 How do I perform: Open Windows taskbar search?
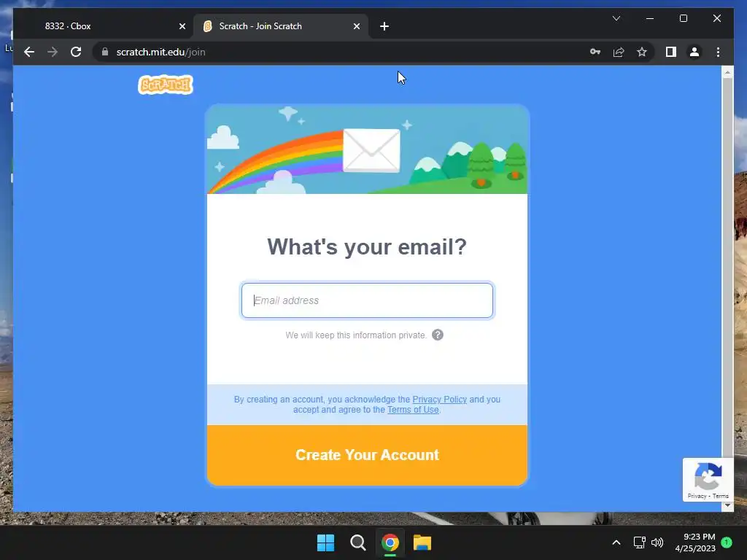(357, 542)
